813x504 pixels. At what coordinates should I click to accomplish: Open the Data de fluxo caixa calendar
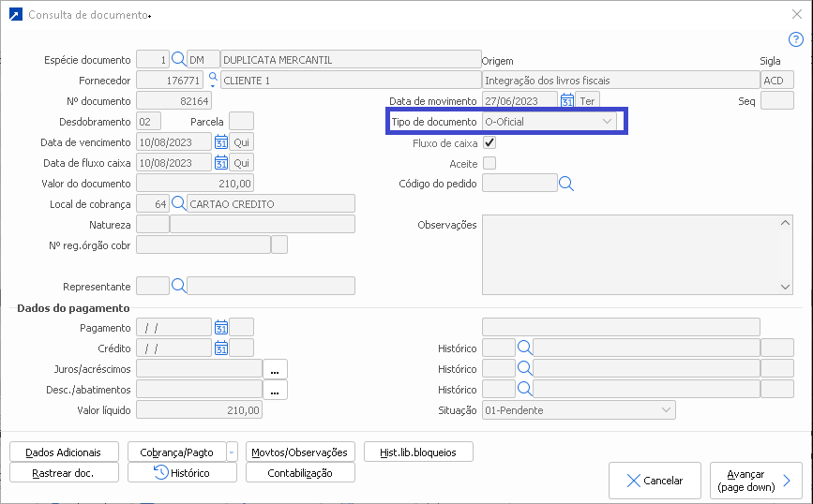point(221,163)
